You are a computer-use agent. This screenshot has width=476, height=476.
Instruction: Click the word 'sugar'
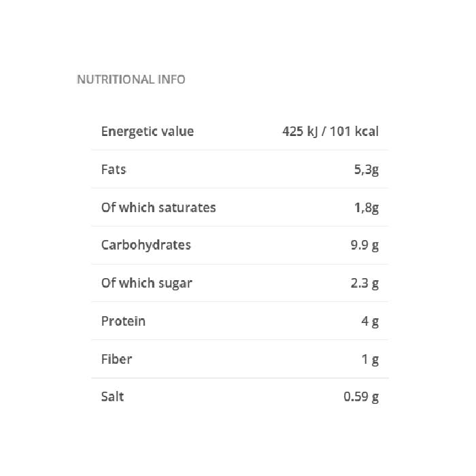[175, 284]
